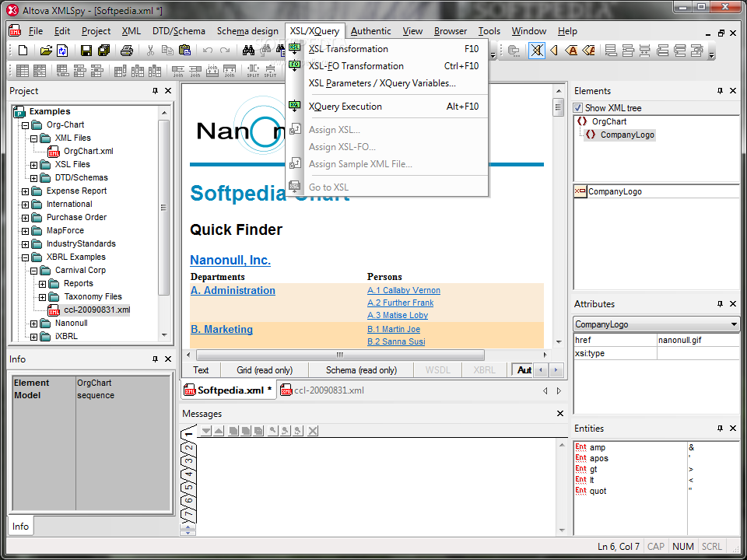This screenshot has width=747, height=560.
Task: Click the Reload document icon
Action: pos(62,50)
